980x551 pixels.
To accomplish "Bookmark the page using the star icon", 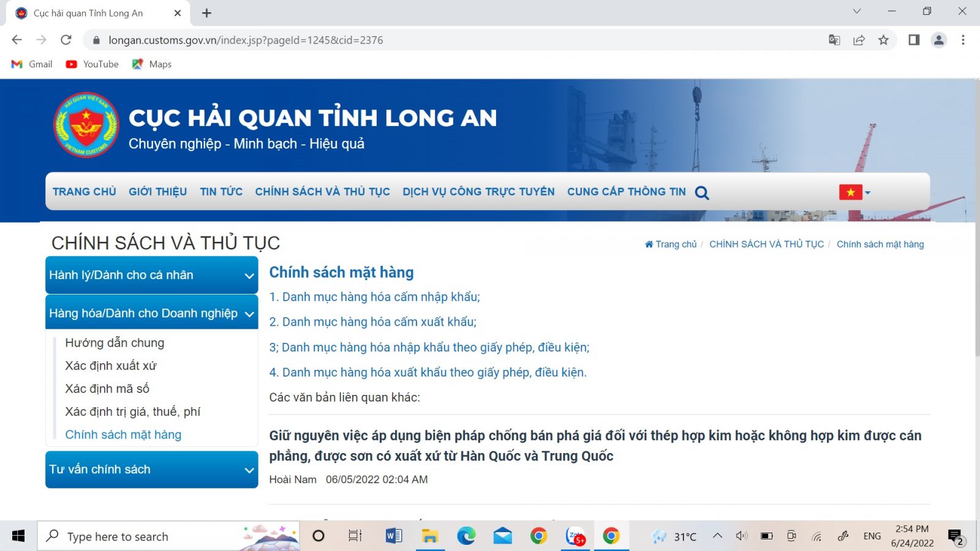I will click(x=884, y=40).
